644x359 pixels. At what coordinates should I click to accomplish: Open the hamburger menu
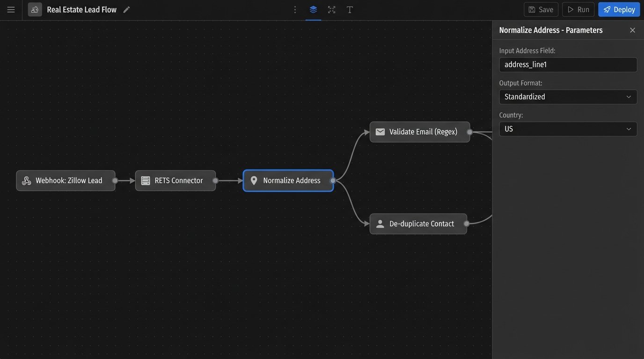(11, 9)
